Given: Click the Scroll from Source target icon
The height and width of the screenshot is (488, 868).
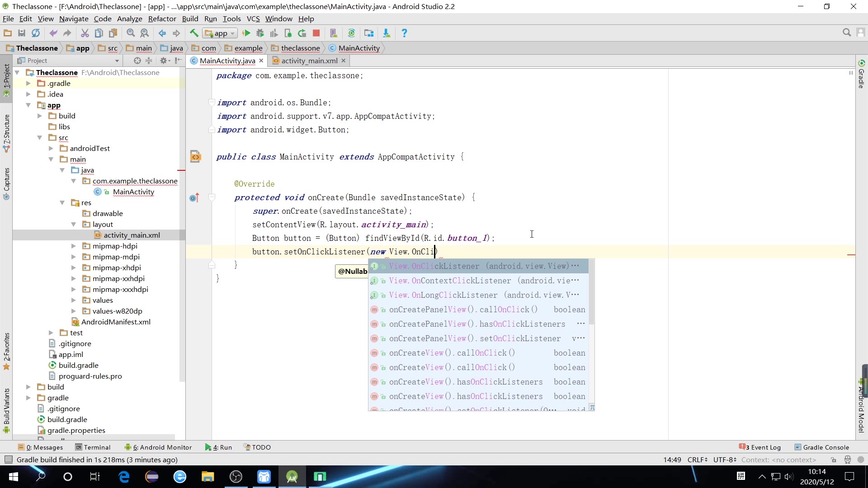Looking at the screenshot, I should [137, 61].
